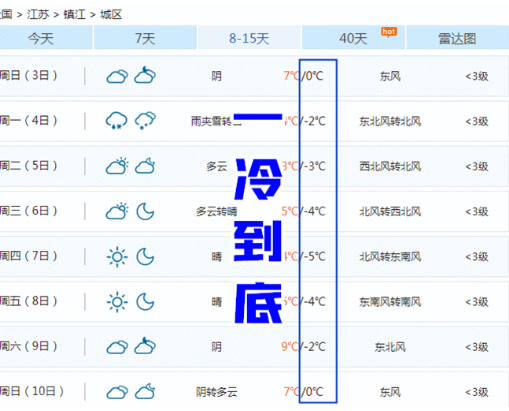Click the 江苏 breadcrumb link
This screenshot has width=509, height=411.
[38, 14]
